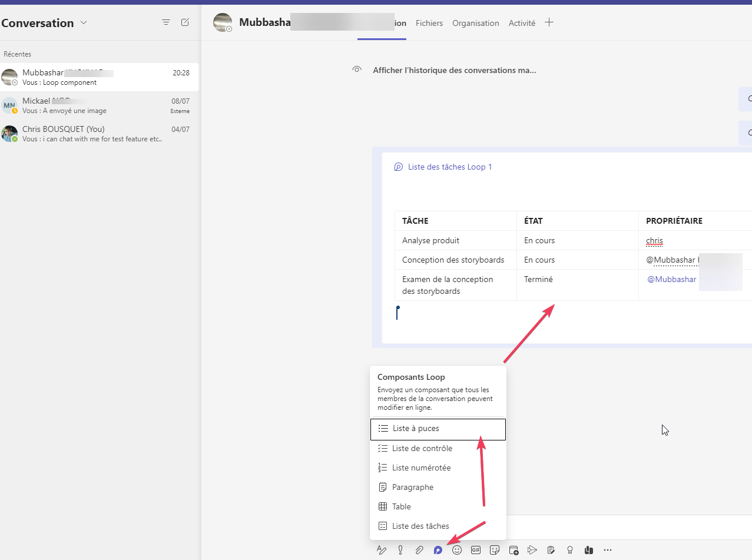Click the message compose box
Image resolution: width=752 pixels, height=560 pixels.
coord(629,528)
